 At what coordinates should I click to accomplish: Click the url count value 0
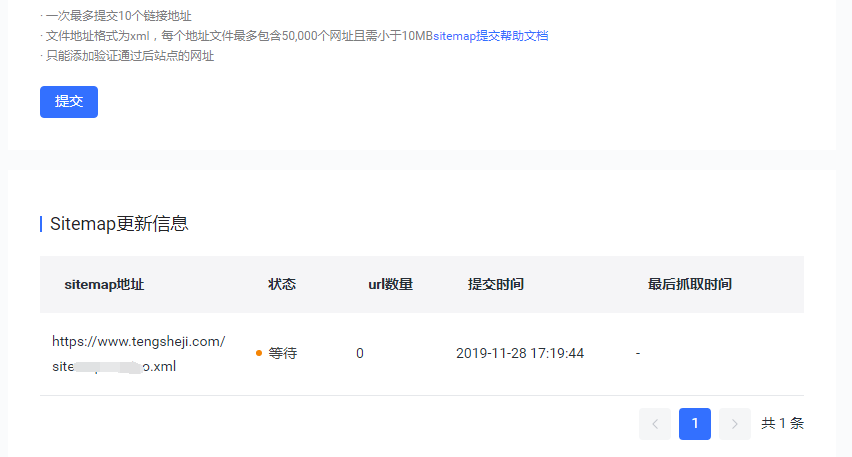click(x=360, y=353)
